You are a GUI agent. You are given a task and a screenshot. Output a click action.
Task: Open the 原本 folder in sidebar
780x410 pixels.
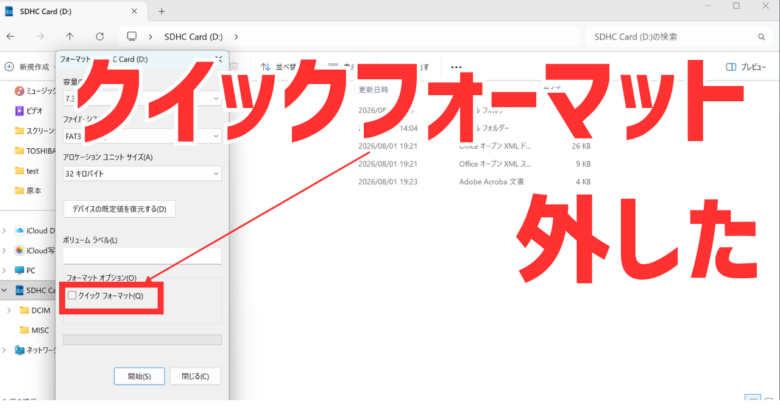pos(28,191)
